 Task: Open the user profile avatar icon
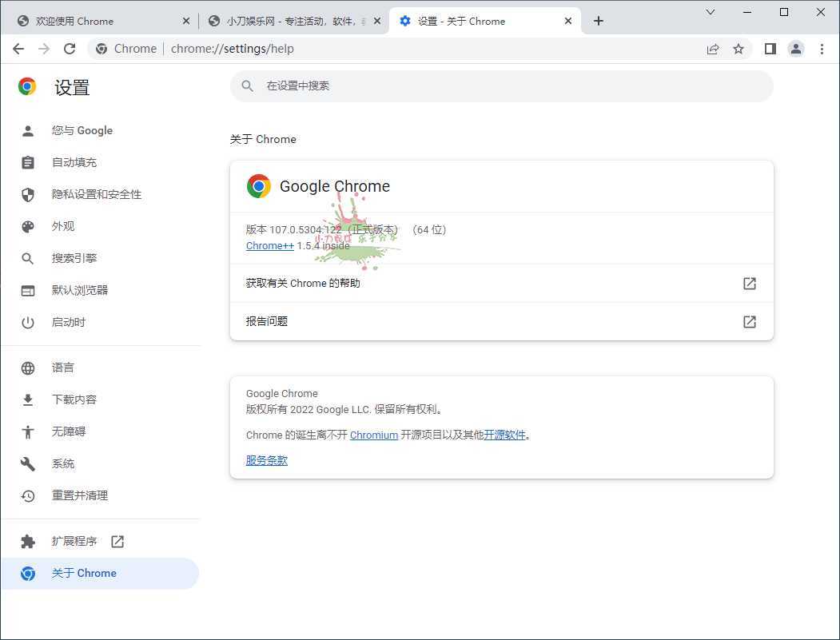pyautogui.click(x=796, y=49)
